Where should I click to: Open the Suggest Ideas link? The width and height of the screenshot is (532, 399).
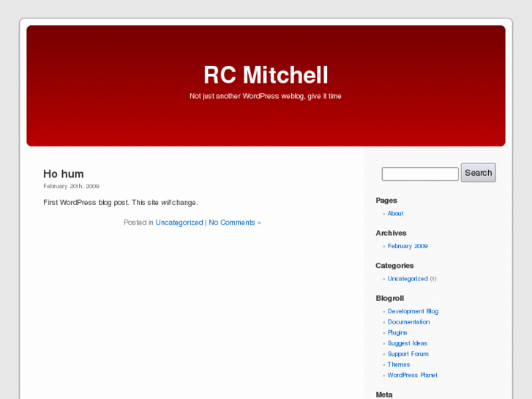(407, 343)
